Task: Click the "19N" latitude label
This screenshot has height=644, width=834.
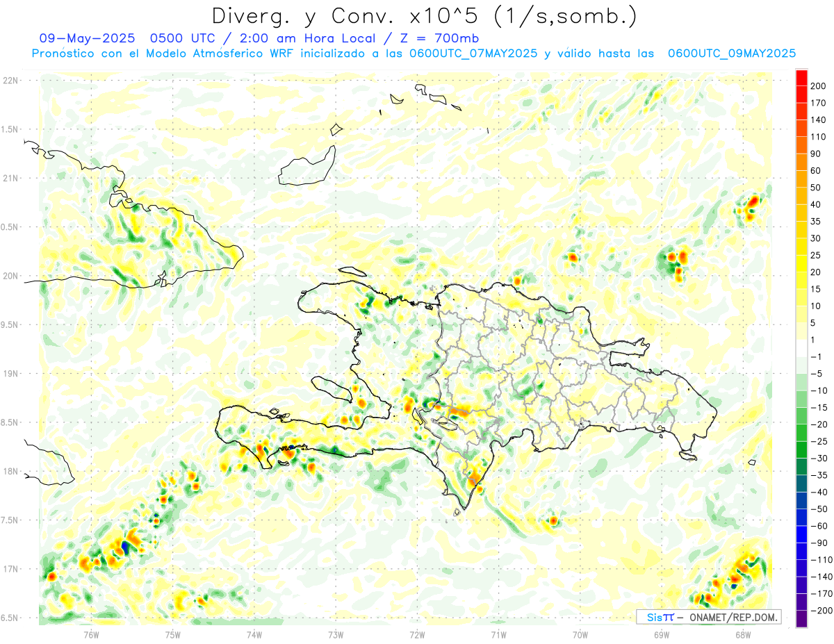Action: 10,374
